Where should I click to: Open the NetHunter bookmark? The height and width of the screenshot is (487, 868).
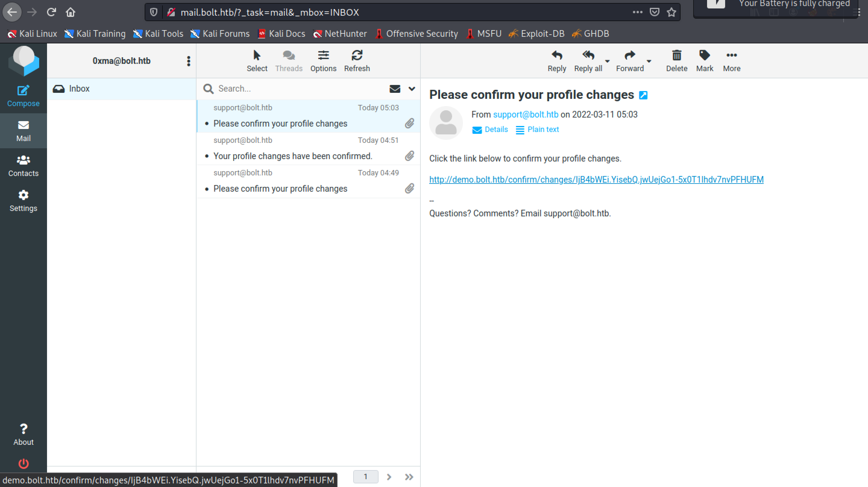pos(340,34)
